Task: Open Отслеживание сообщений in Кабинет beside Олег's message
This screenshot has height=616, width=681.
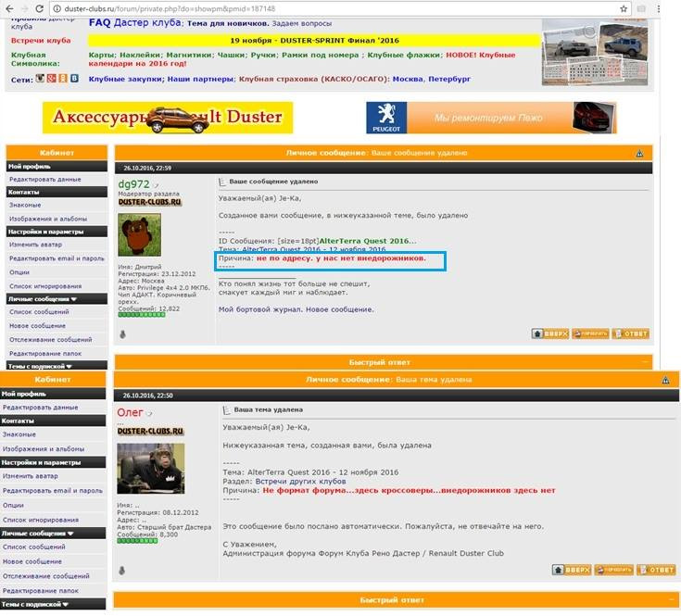Action: pyautogui.click(x=46, y=576)
